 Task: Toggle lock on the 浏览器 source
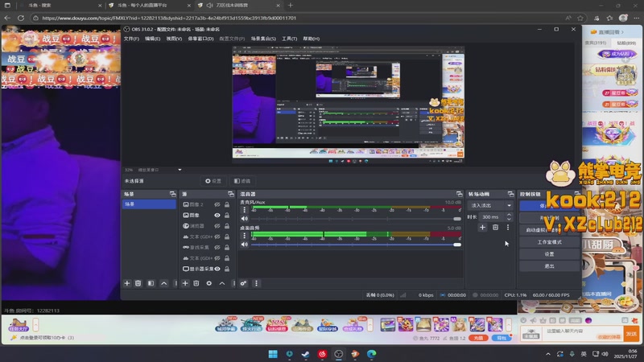(227, 226)
